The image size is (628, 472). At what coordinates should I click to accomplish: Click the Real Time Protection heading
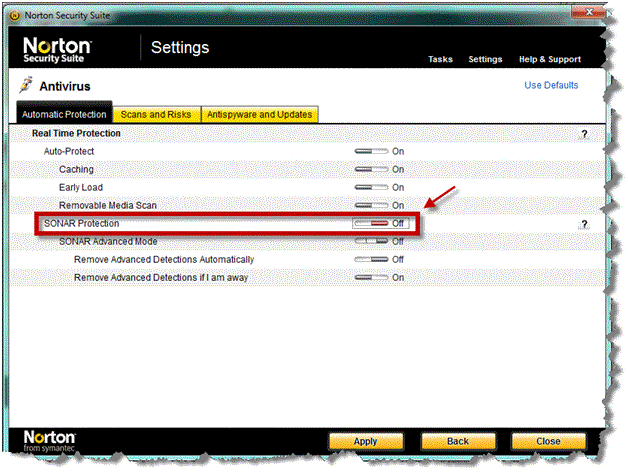(x=76, y=133)
